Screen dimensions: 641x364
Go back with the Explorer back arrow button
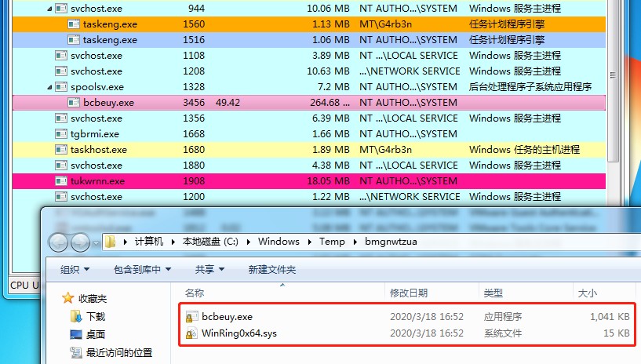click(x=59, y=242)
